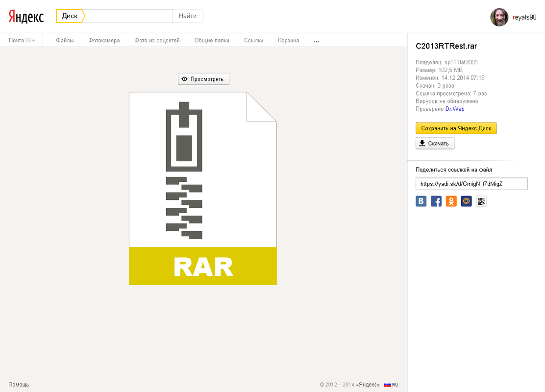Open the Ссылки tab
This screenshot has width=545, height=392.
254,40
